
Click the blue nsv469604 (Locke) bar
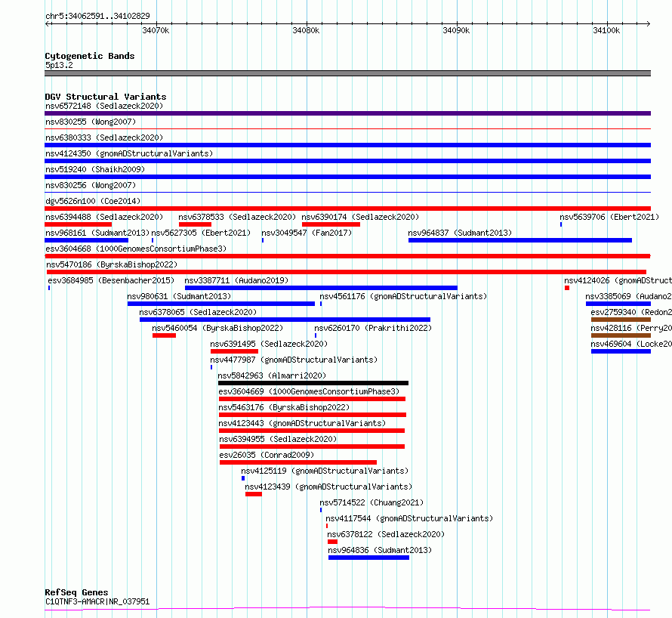621,351
